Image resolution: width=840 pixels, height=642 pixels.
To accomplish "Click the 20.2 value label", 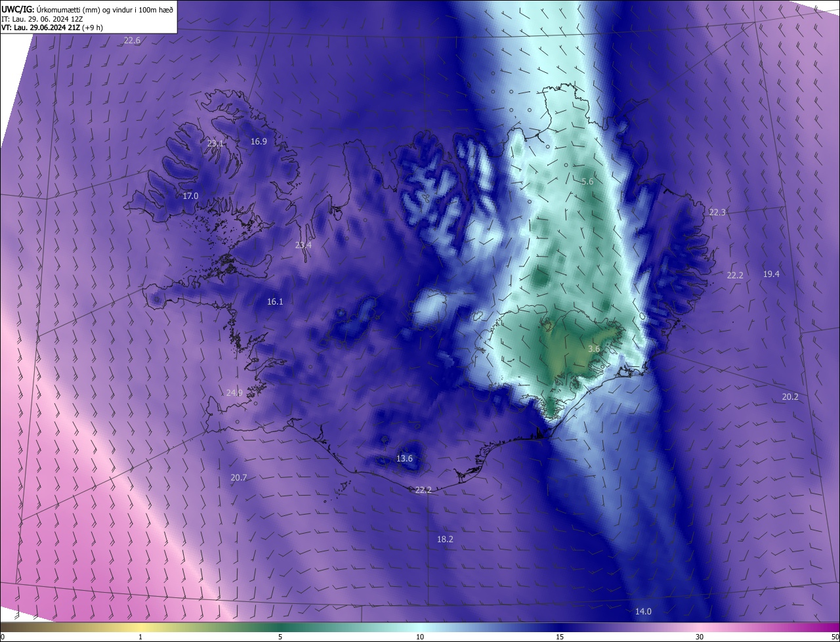I will (x=790, y=396).
